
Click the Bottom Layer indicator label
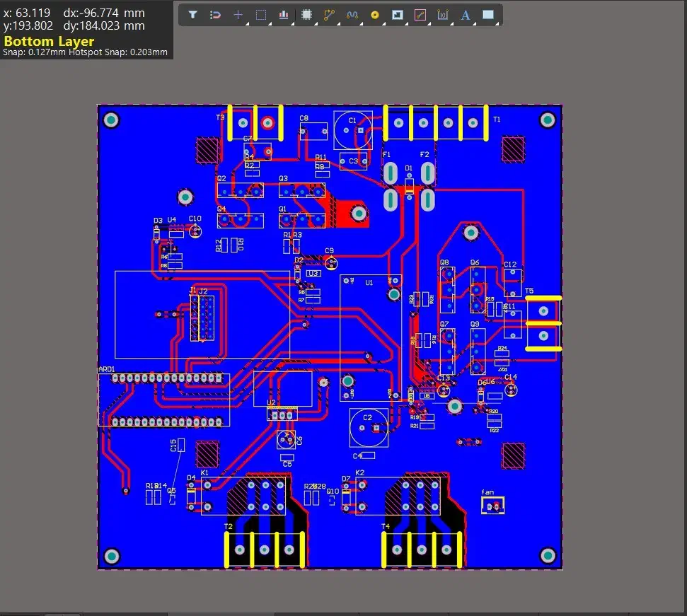pos(49,41)
